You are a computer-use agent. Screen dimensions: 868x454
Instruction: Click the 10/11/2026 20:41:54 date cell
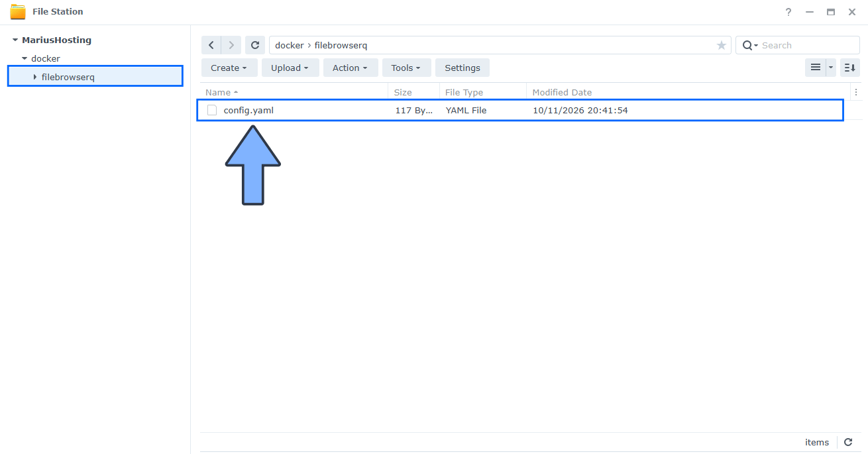coord(580,110)
